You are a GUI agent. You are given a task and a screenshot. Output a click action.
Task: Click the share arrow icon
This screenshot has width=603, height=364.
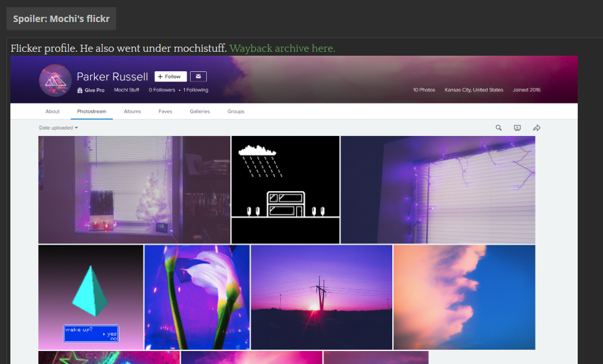coord(537,128)
